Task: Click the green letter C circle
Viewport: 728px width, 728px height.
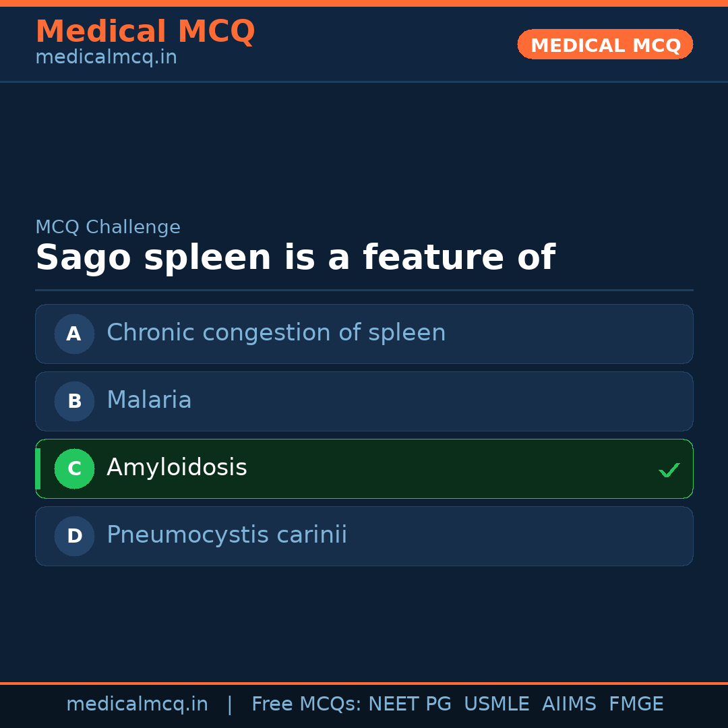Action: 74,468
